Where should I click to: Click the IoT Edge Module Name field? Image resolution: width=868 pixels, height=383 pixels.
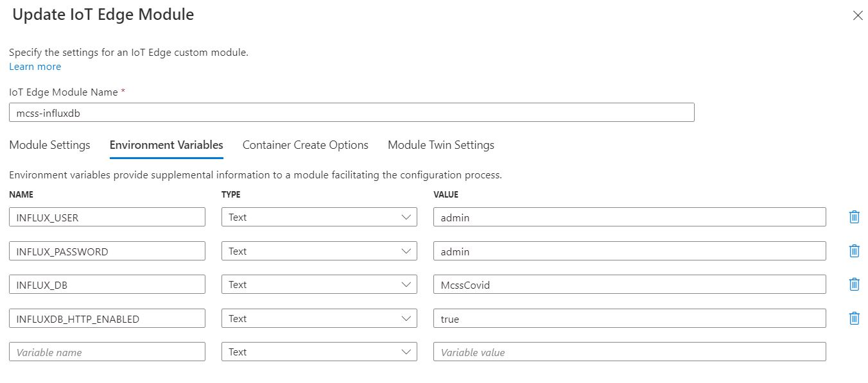(x=351, y=112)
